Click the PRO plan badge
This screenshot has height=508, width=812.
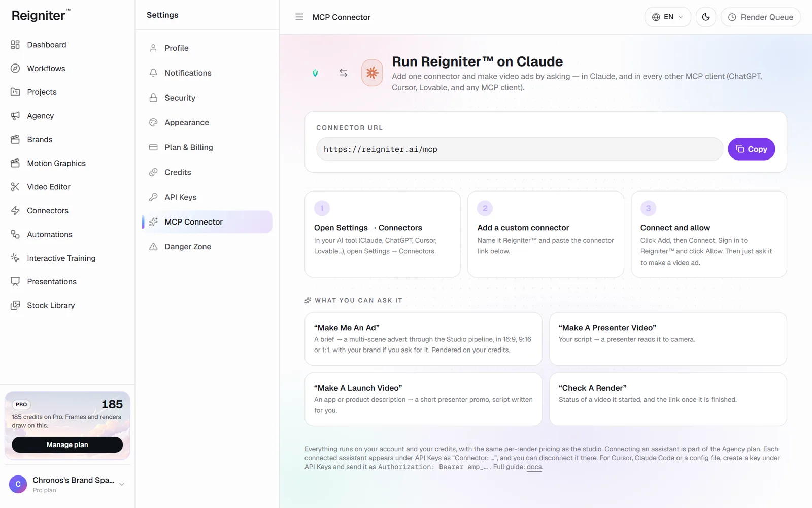[21, 405]
